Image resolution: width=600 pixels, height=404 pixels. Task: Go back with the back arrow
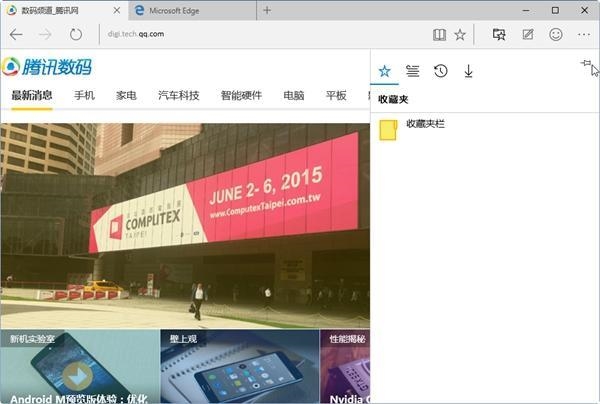[x=16, y=34]
